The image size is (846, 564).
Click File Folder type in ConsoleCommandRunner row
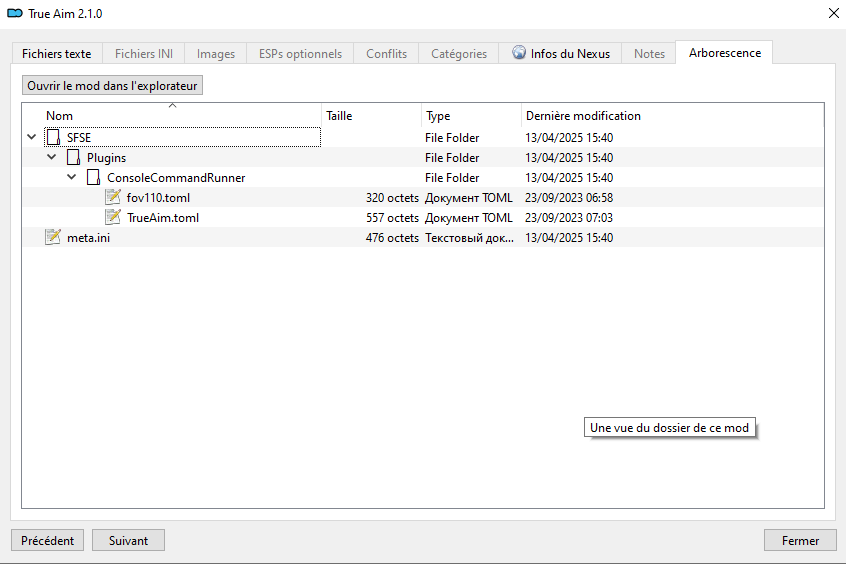tap(452, 178)
